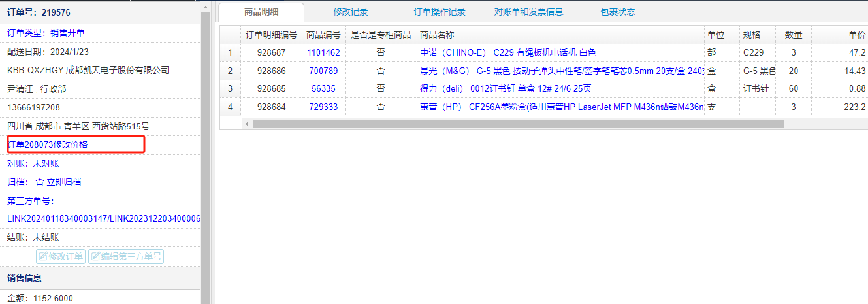Click the 单价 column header

click(840, 35)
